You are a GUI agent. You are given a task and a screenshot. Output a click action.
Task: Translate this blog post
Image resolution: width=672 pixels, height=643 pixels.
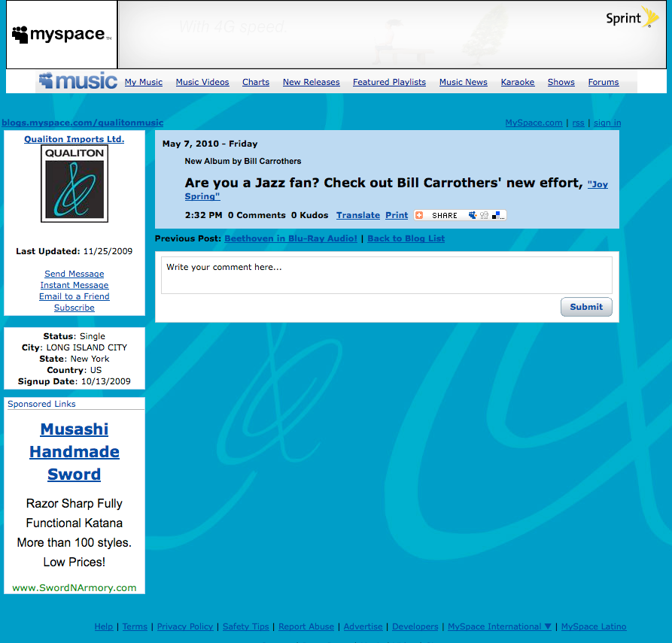(358, 215)
